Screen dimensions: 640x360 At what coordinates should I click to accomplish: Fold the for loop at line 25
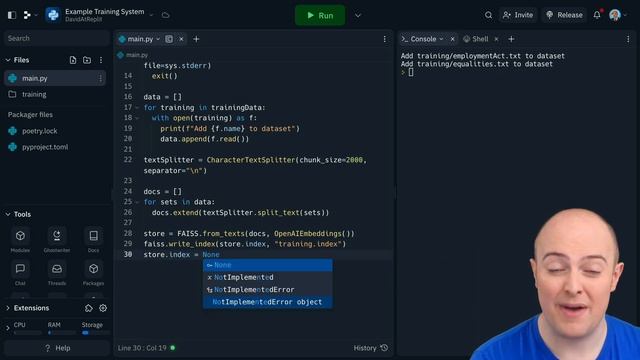pyautogui.click(x=137, y=202)
